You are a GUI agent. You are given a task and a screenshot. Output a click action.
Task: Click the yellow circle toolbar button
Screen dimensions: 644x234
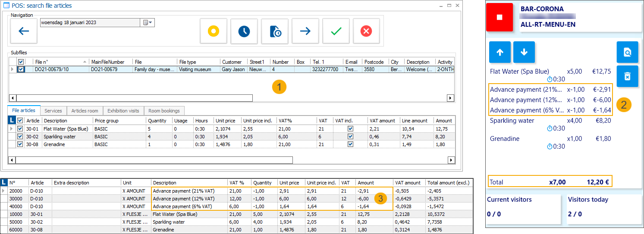[x=214, y=31]
